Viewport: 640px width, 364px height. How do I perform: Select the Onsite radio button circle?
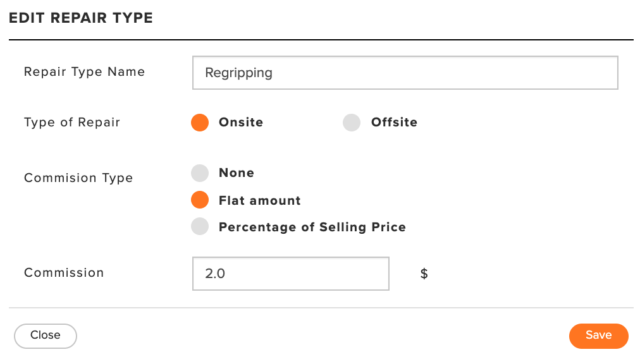tap(200, 123)
